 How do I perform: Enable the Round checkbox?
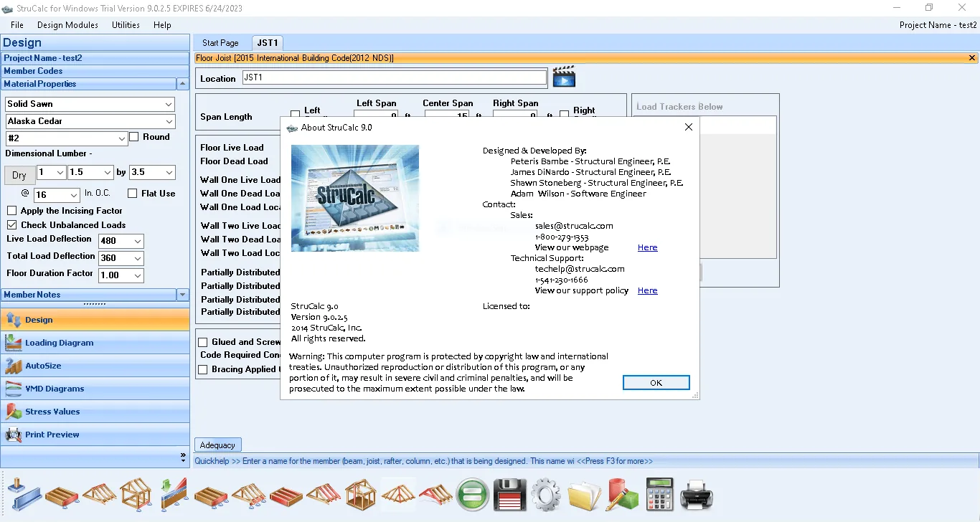(134, 137)
